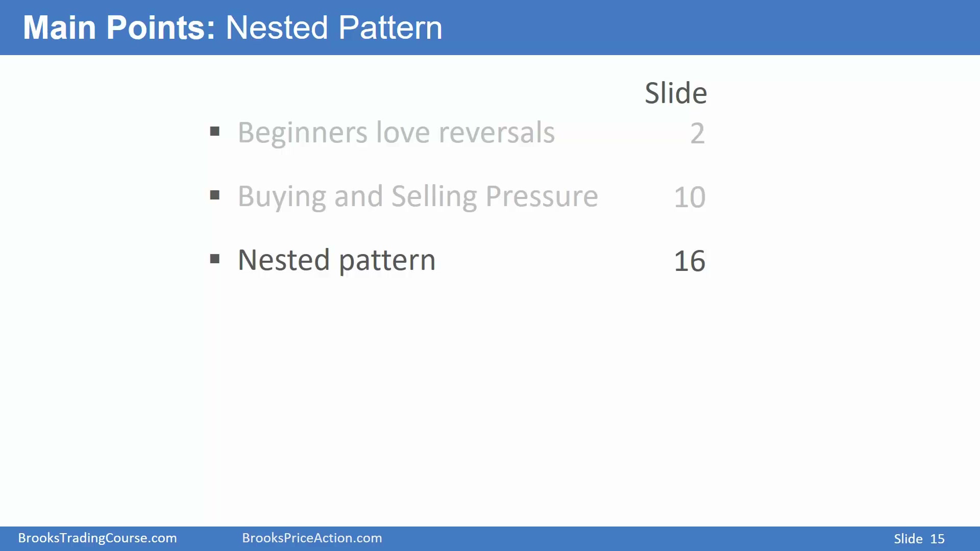Screen dimensions: 980x551
Task: Click the word 'Pressure' in second bullet
Action: coord(542,196)
